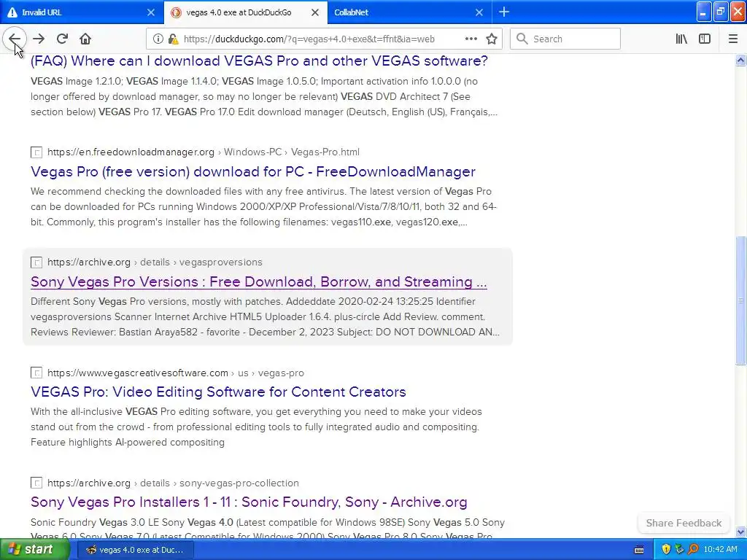Viewport: 747px width, 560px height.
Task: Open the Library bookmarks icon
Action: 681,39
